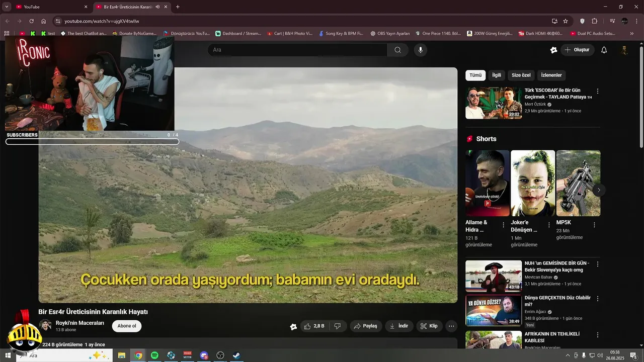Bookmark this page with star icon

pyautogui.click(x=566, y=21)
